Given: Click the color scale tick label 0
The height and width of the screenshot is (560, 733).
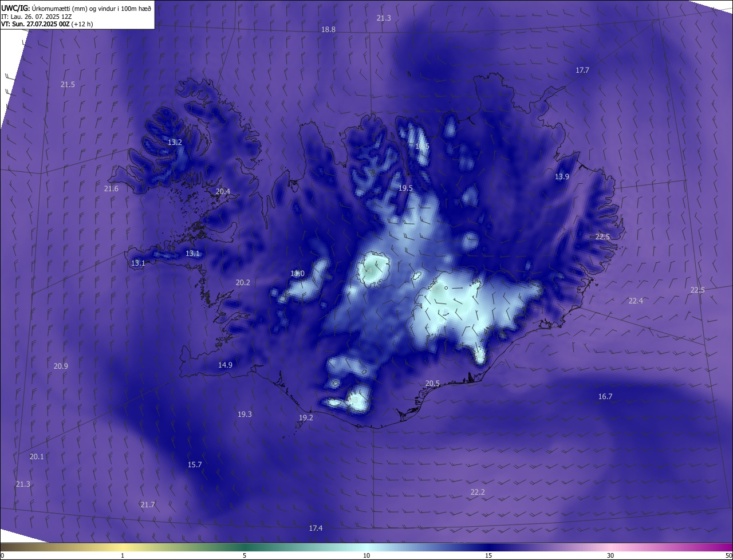Looking at the screenshot, I should 2,555.
